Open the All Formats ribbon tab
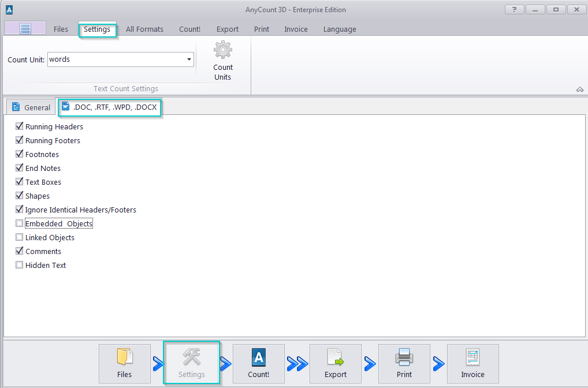Image resolution: width=588 pixels, height=388 pixels. point(144,29)
